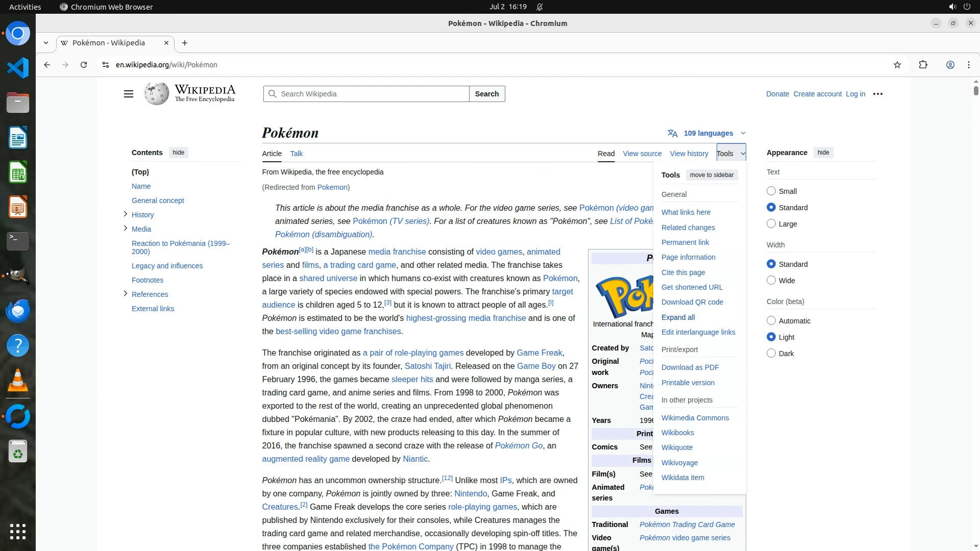The image size is (980, 551).
Task: Open the VLC media player dock icon
Action: [18, 381]
